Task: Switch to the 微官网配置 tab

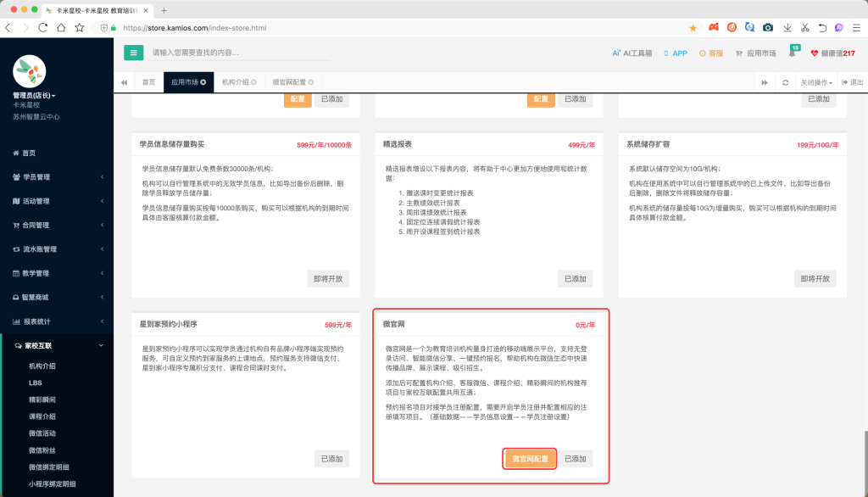Action: pyautogui.click(x=289, y=82)
